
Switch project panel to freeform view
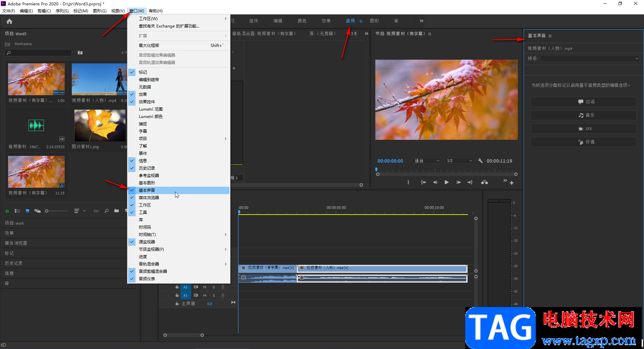coord(38,211)
